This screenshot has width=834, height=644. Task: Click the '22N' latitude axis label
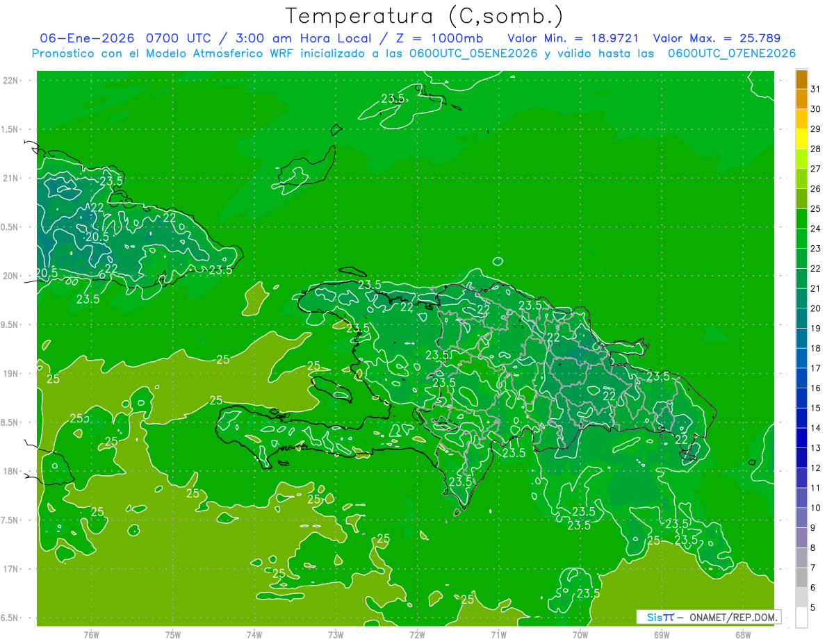[x=10, y=81]
